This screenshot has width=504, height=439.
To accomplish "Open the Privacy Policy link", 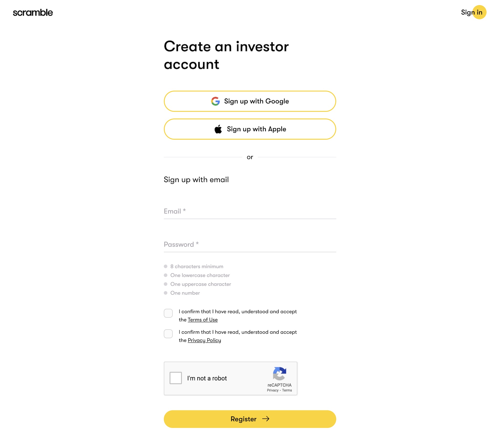I will [204, 340].
